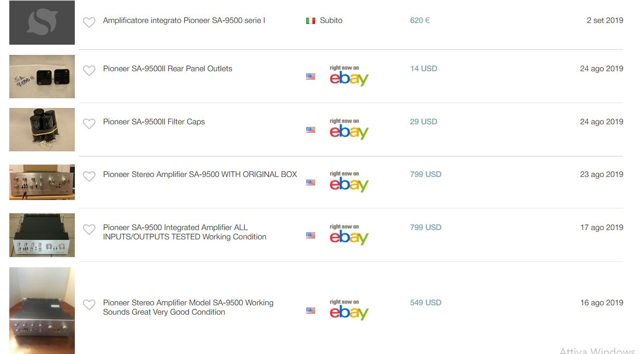Click eBay logo on Filter Caps row
Image resolution: width=644 pixels, height=354 pixels.
click(349, 129)
